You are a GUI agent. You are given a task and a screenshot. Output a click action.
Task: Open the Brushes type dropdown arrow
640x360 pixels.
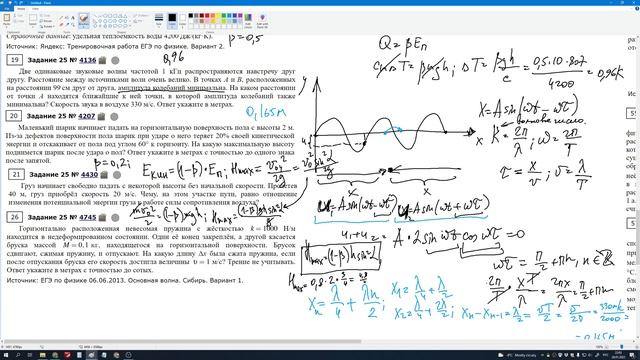(x=84, y=26)
